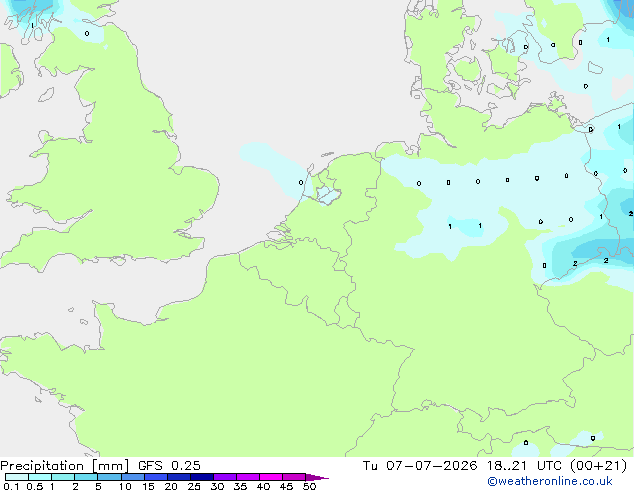Click the "25" legend scale label
The image size is (634, 490).
(194, 486)
